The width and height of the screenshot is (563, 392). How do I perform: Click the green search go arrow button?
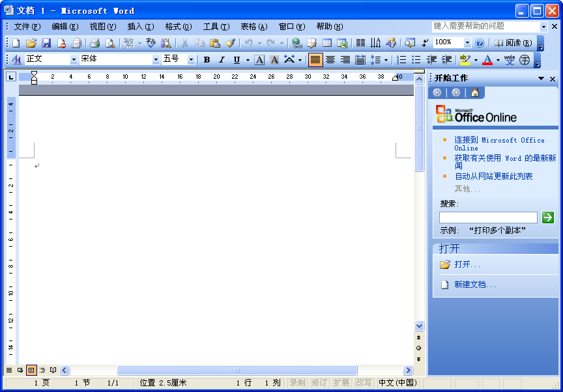(548, 217)
